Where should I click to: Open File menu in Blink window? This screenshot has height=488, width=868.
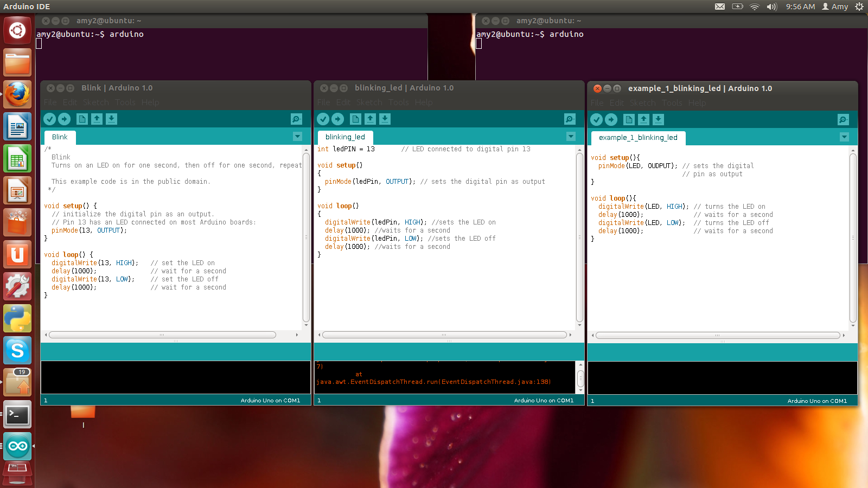(x=50, y=102)
